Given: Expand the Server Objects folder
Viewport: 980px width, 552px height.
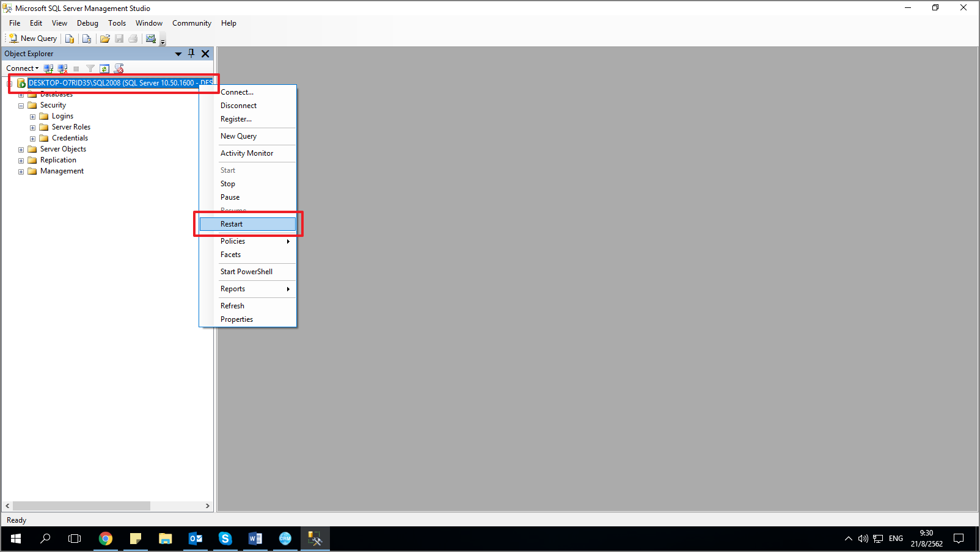Looking at the screenshot, I should coord(21,150).
